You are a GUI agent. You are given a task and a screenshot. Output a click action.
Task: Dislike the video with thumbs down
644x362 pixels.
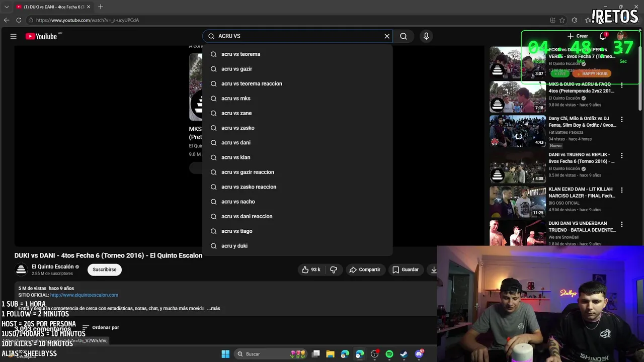pos(334,269)
